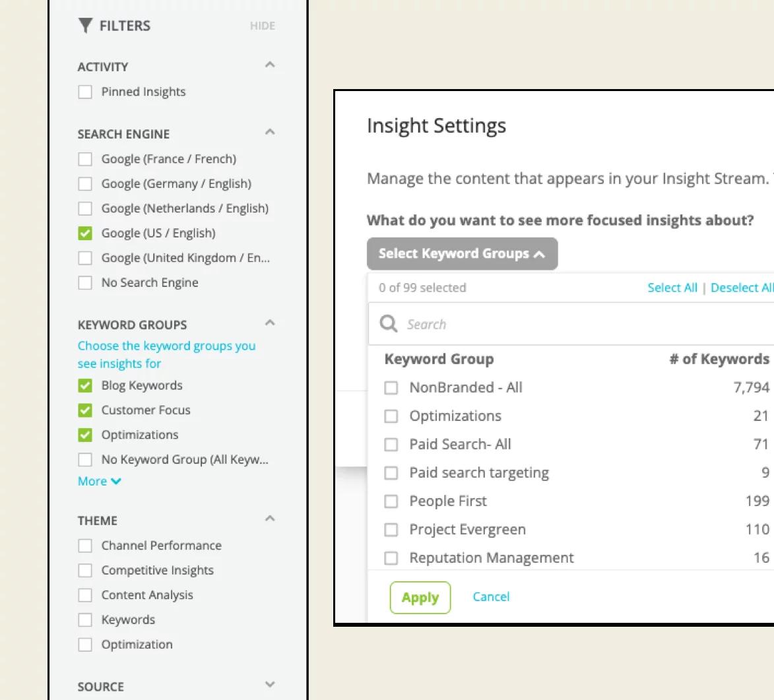Check the Pinned Insights checkbox
Viewport: 774px width, 700px height.
85,92
